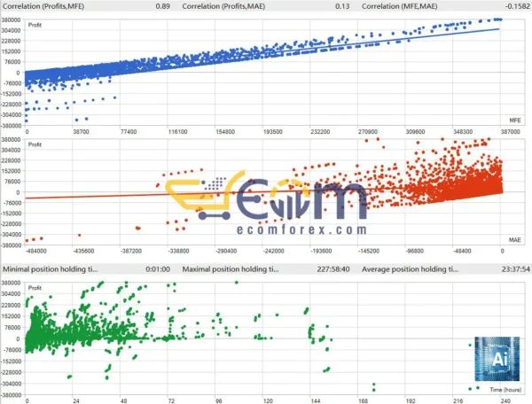
Task: Select the Correlation (Profits,MFE) label
Action: tap(43, 6)
